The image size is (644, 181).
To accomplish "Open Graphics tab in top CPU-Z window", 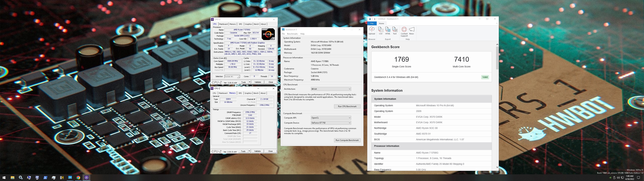I will point(248,24).
